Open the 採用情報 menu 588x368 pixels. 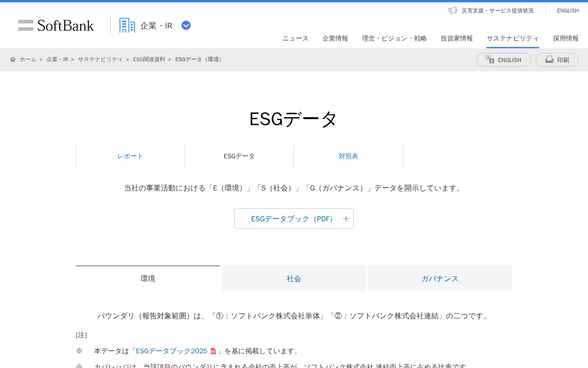(x=566, y=38)
